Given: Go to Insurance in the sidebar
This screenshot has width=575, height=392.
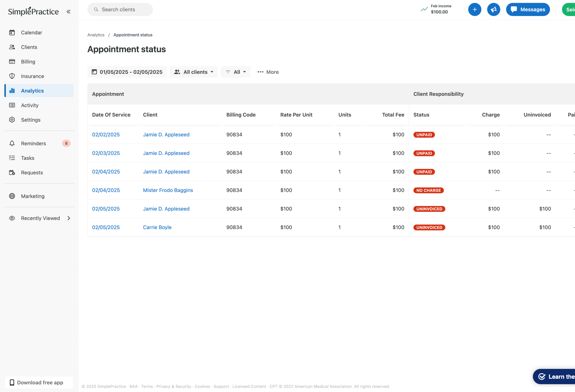Looking at the screenshot, I should 32,76.
